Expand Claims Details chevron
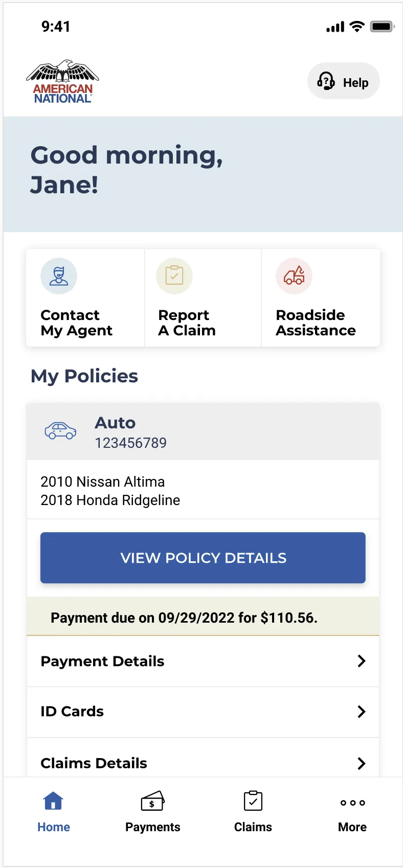 pos(362,763)
